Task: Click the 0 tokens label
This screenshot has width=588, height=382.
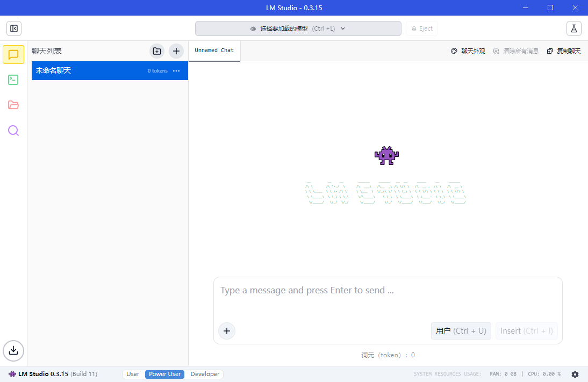Action: point(157,71)
